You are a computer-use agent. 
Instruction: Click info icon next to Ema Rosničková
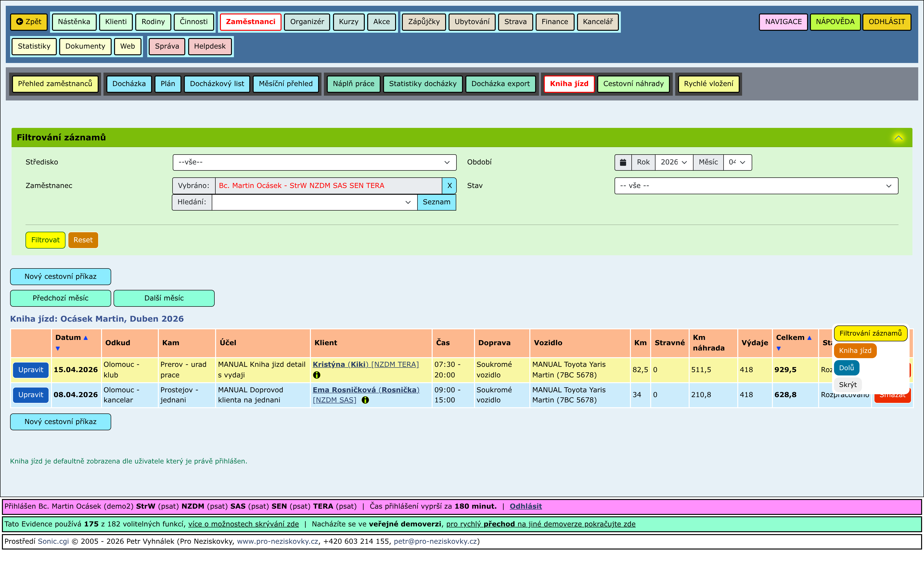(x=365, y=400)
